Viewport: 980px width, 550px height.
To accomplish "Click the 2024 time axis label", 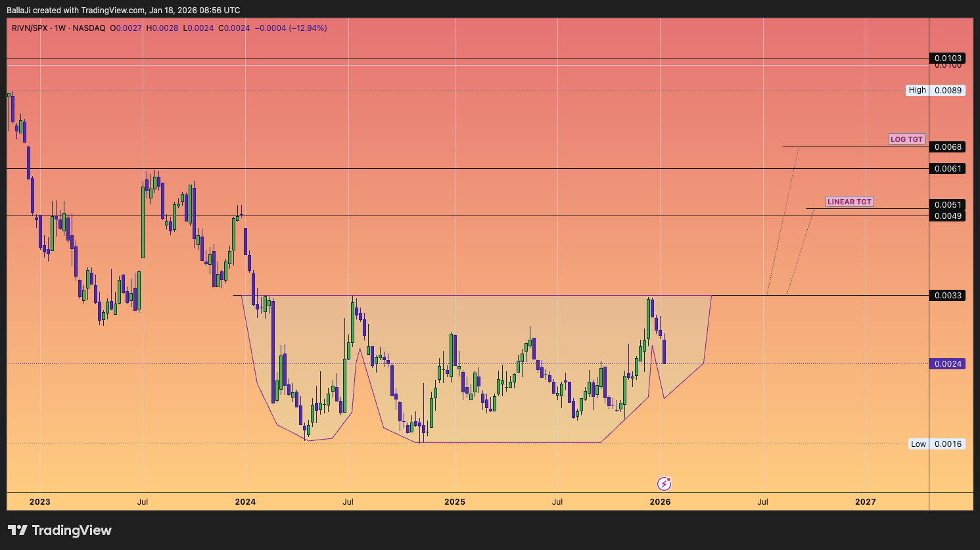I will [x=245, y=501].
